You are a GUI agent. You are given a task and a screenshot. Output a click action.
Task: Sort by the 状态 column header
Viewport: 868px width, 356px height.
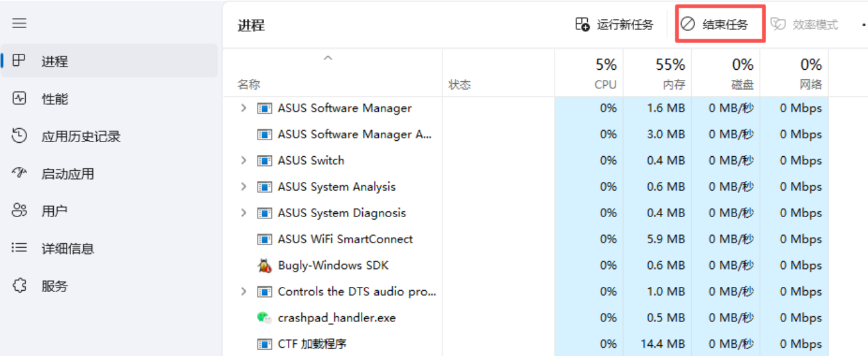(460, 85)
